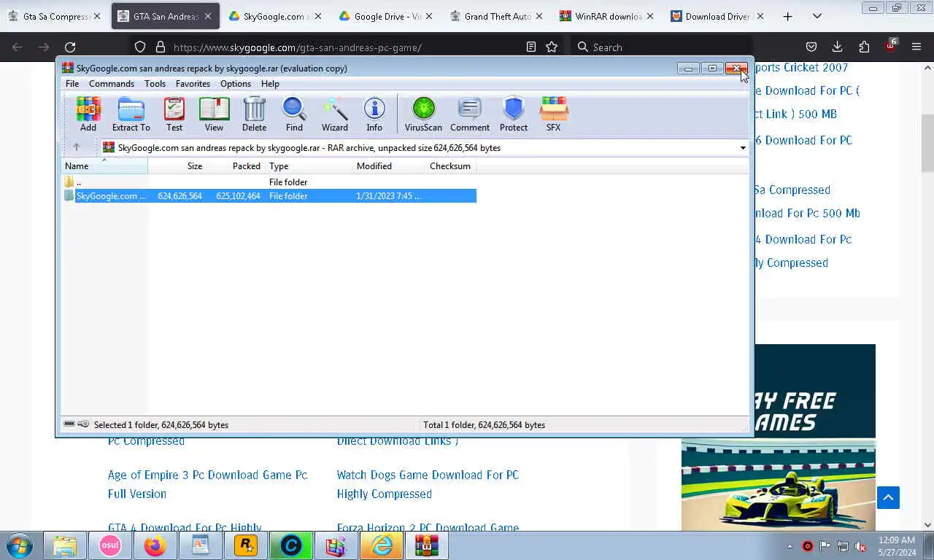934x560 pixels.
Task: Open the Firefox downloads panel
Action: pos(838,47)
